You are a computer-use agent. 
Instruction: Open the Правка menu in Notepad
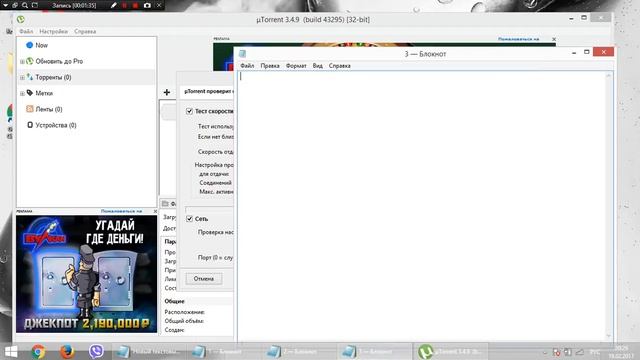click(x=270, y=66)
